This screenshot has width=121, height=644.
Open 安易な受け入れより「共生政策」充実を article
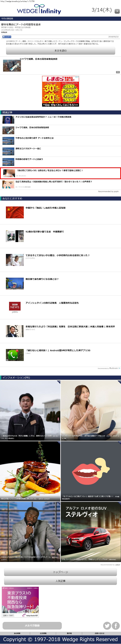pyautogui.click(x=70, y=327)
